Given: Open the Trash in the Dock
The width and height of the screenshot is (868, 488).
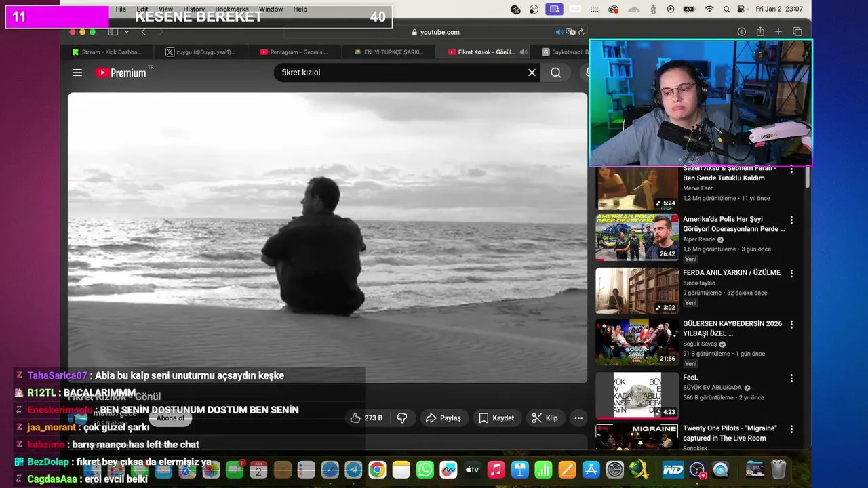Looking at the screenshot, I should pyautogui.click(x=778, y=469).
